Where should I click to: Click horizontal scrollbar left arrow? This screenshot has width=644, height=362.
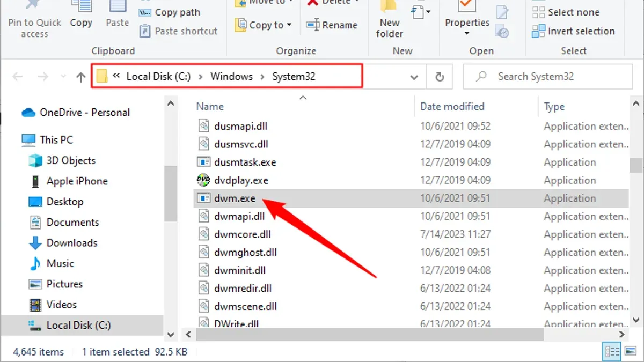coord(187,334)
